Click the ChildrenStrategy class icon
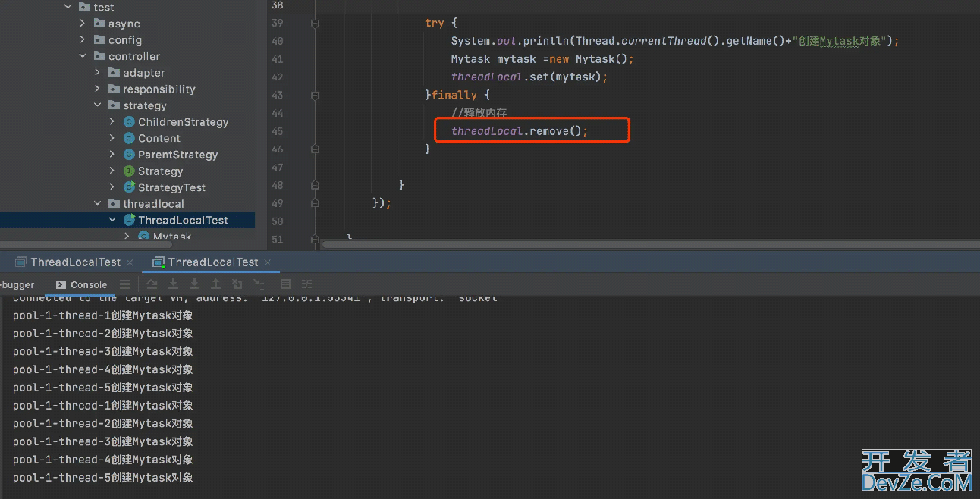This screenshot has height=499, width=980. pyautogui.click(x=129, y=121)
